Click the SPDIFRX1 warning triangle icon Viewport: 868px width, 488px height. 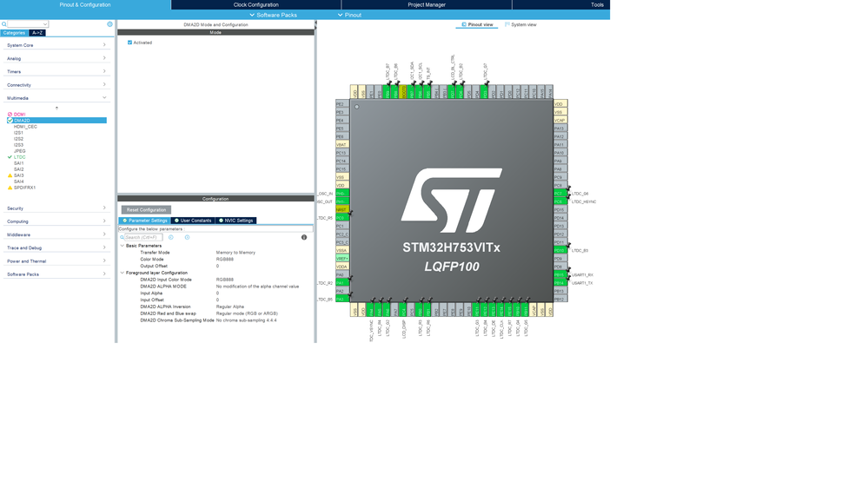tap(10, 188)
